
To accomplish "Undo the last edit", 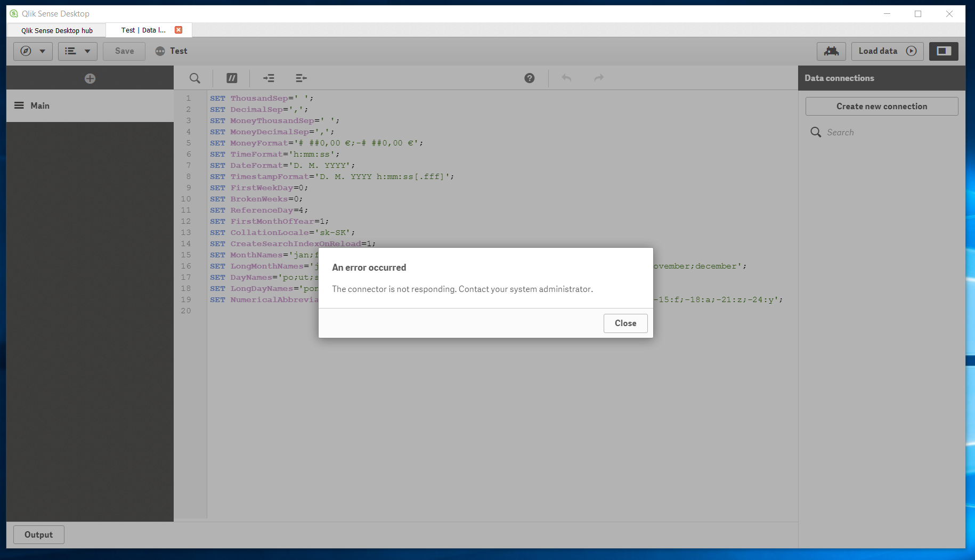I will (x=566, y=78).
